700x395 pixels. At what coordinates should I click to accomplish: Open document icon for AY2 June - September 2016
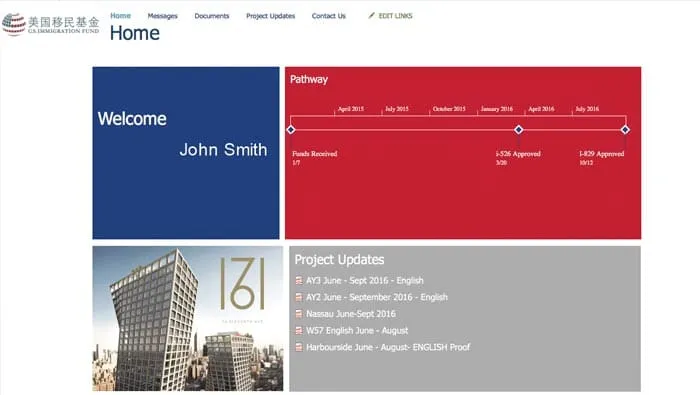299,297
